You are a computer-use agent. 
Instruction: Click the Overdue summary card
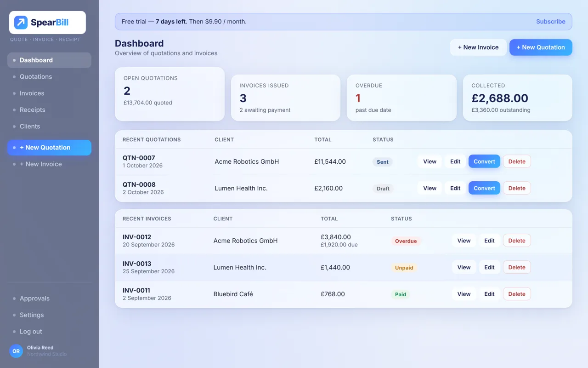401,98
